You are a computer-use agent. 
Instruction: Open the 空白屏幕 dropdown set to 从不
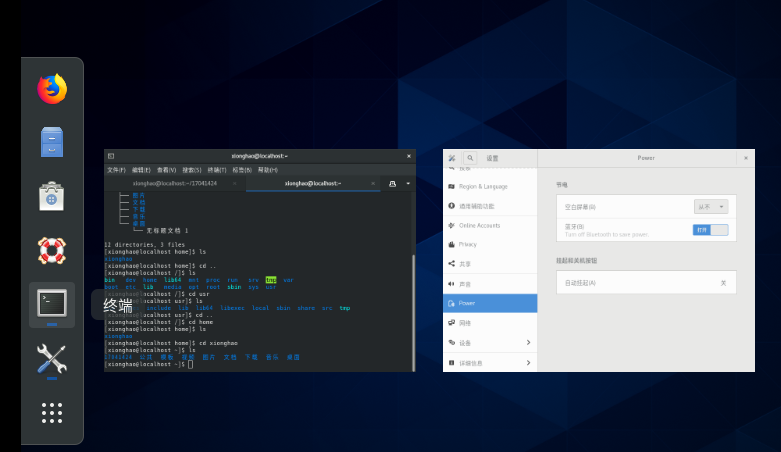711,207
